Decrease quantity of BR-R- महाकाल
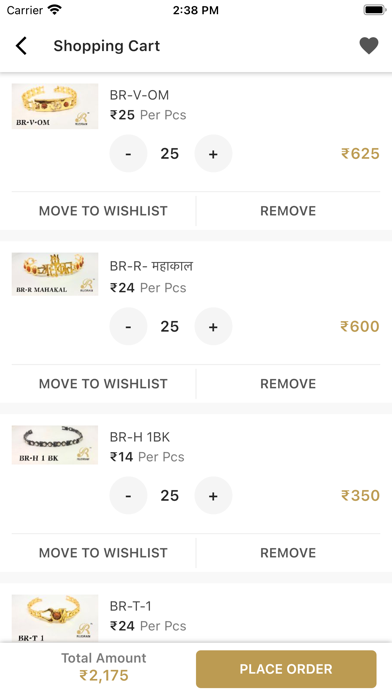 [128, 326]
